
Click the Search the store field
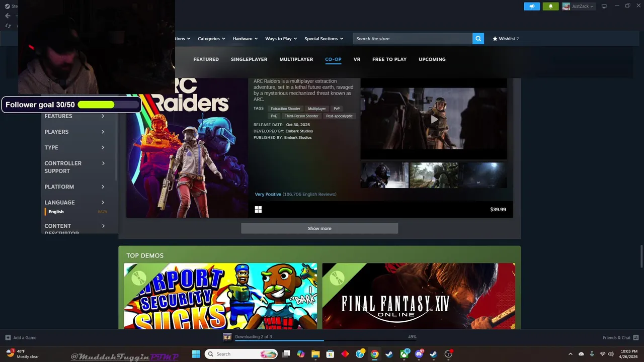pos(413,39)
